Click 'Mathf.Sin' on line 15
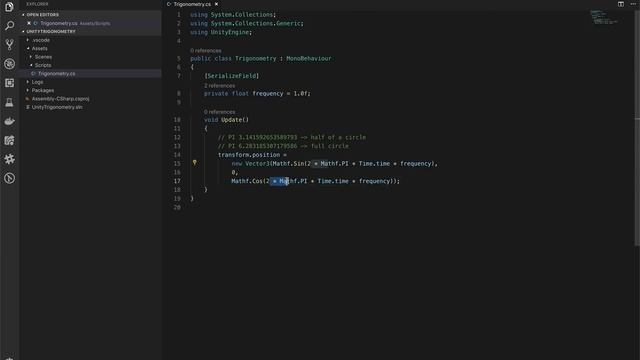Viewport: 640px width, 360px height. coord(288,163)
